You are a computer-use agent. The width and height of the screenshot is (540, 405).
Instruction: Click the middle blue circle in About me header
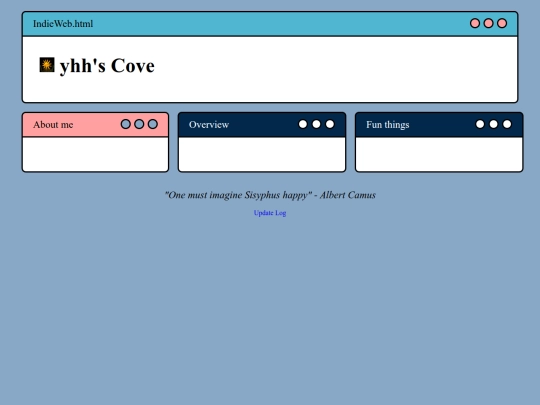(x=139, y=124)
